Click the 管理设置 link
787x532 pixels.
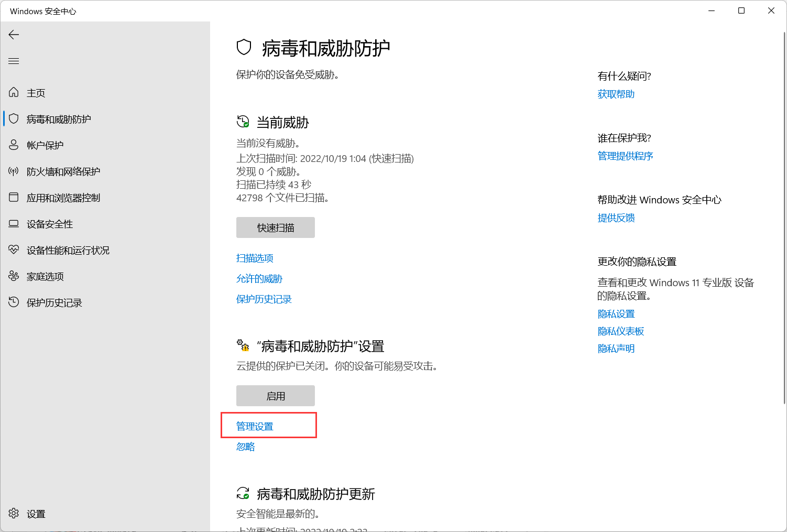pyautogui.click(x=255, y=427)
